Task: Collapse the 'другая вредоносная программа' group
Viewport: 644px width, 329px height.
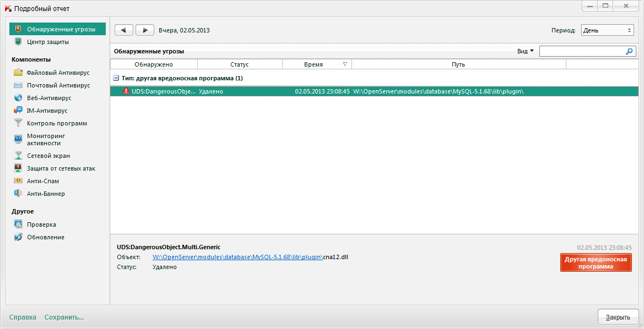Action: click(116, 78)
